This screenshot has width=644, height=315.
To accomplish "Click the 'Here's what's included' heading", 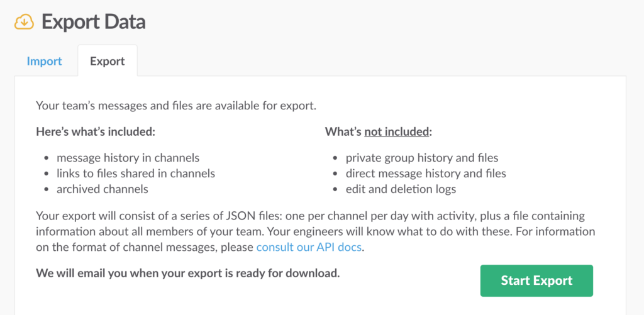I will tap(96, 131).
